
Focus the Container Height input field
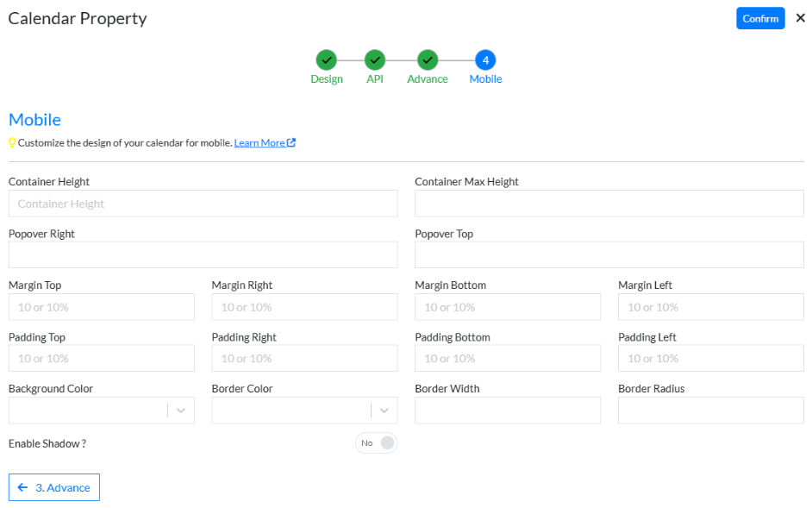(203, 204)
